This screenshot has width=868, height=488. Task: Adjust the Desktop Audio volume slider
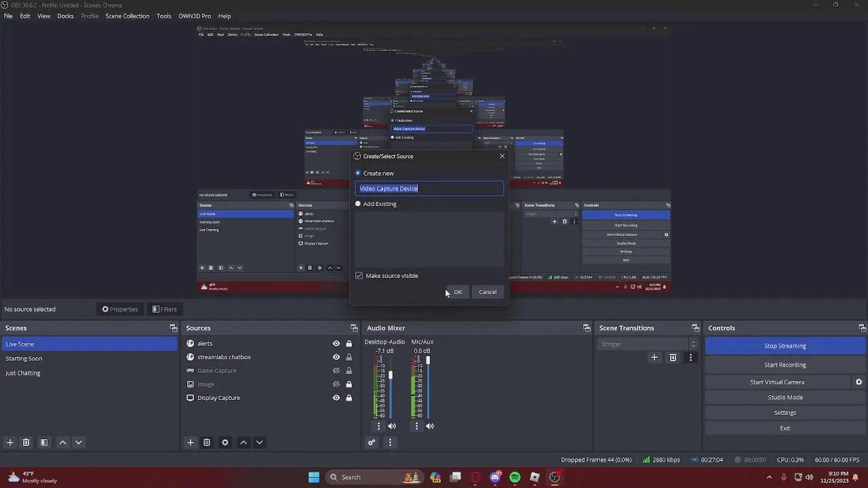tap(391, 375)
